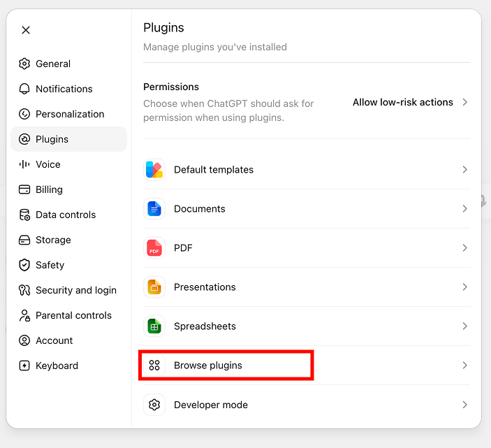Screen dimensions: 491x448
Task: Click the Personalization icon in sidebar
Action: [x=24, y=114]
